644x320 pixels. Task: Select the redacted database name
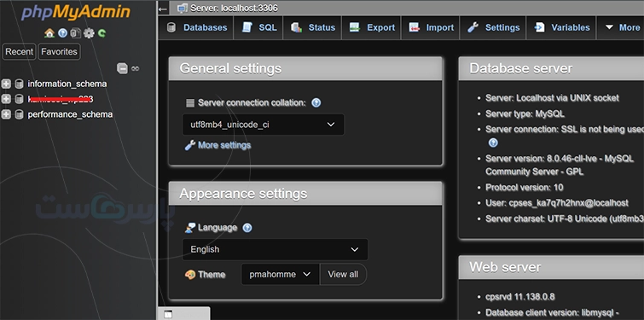[x=61, y=99]
